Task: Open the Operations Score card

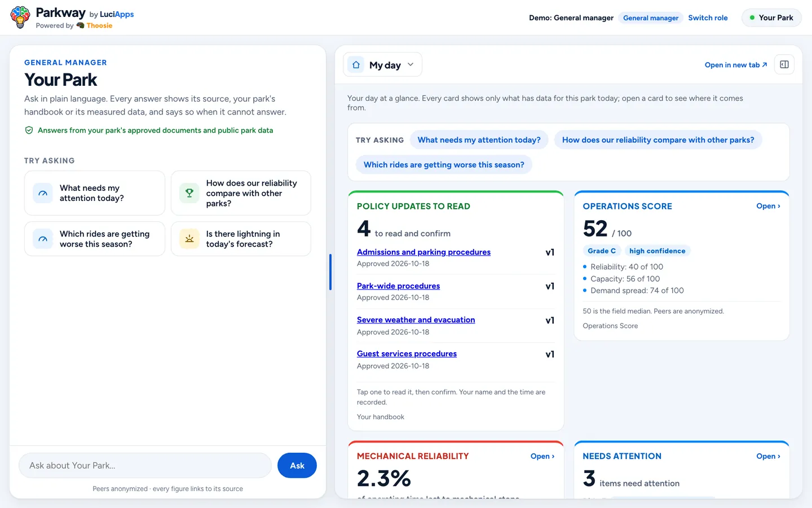Action: pyautogui.click(x=768, y=206)
